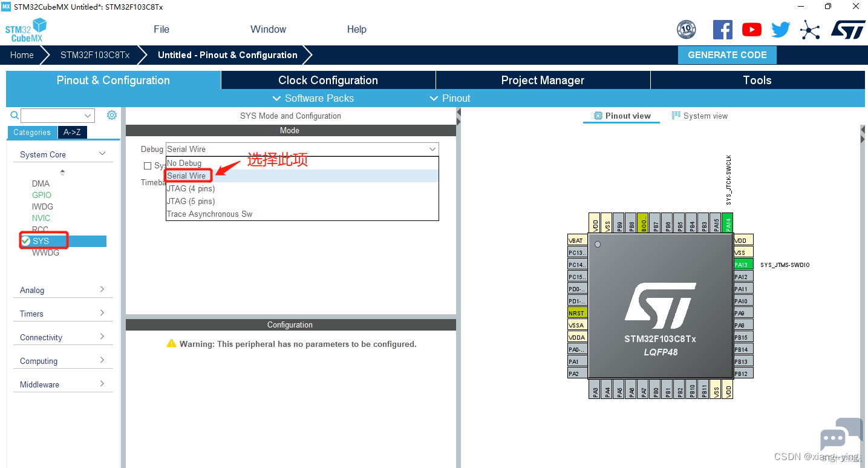Click the green PA13 pin on the chip
Screen dimensions: 868x468
click(x=743, y=265)
